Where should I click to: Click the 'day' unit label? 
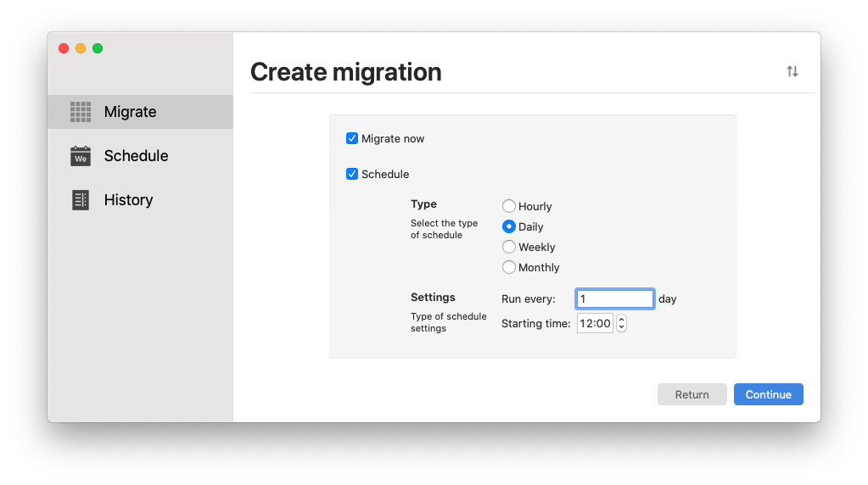pos(667,299)
